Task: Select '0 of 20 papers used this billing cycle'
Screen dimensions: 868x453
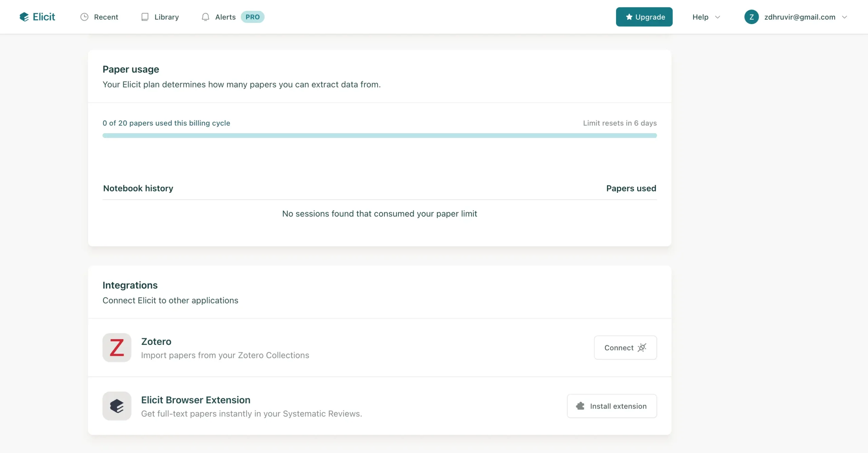Action: click(x=166, y=123)
